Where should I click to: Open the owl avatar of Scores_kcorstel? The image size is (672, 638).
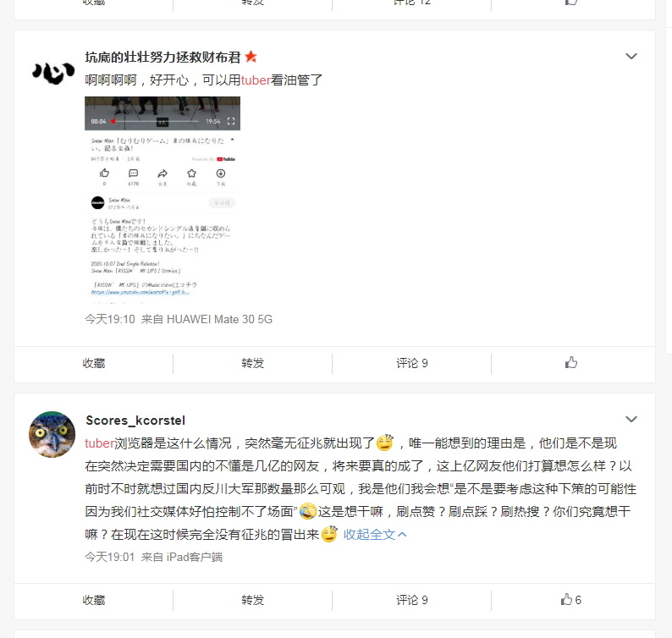tap(52, 434)
